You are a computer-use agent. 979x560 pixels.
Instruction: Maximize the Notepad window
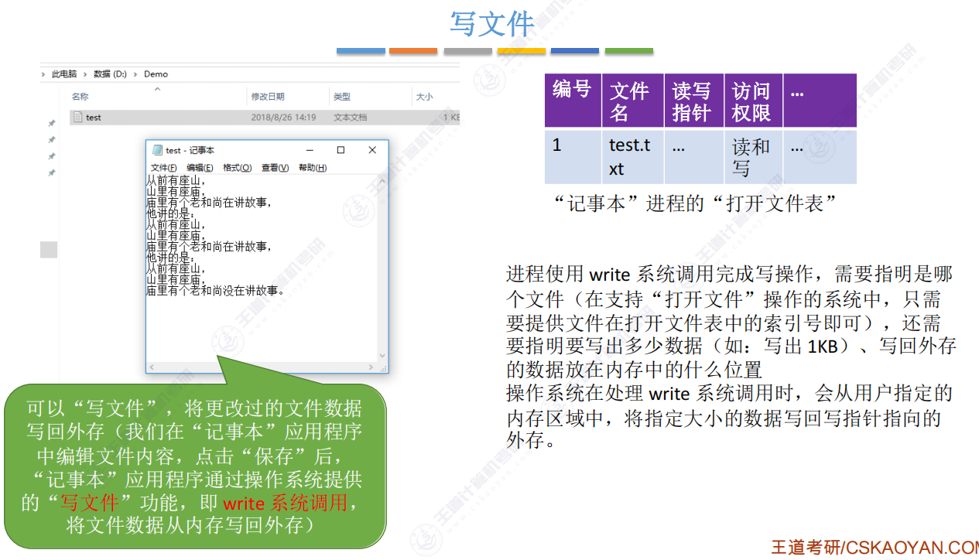click(341, 150)
